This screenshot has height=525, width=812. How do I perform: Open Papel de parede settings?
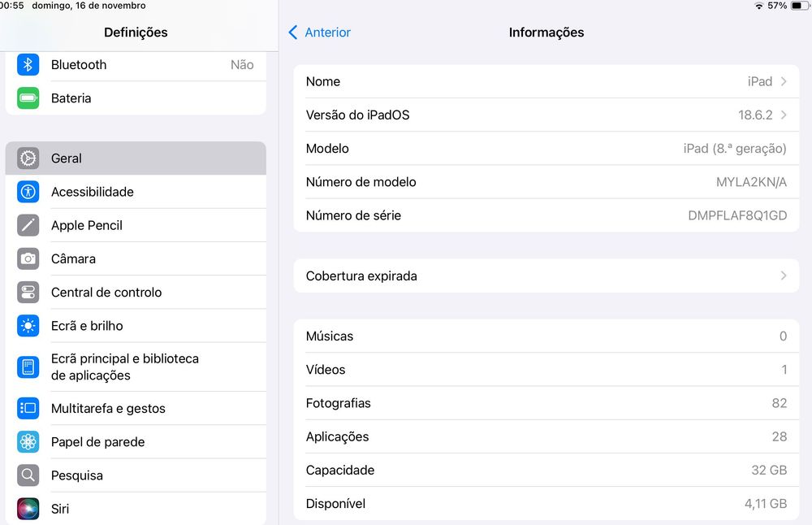(136, 442)
